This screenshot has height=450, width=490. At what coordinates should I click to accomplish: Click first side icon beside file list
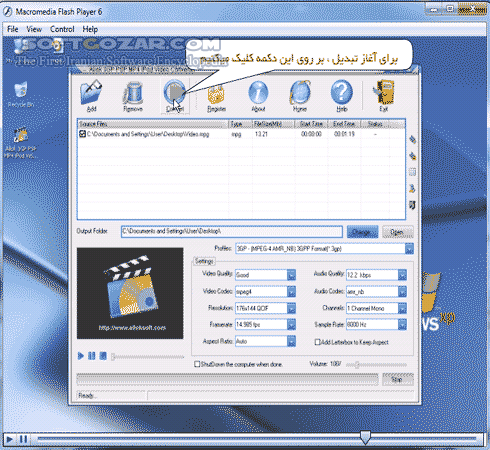(413, 139)
